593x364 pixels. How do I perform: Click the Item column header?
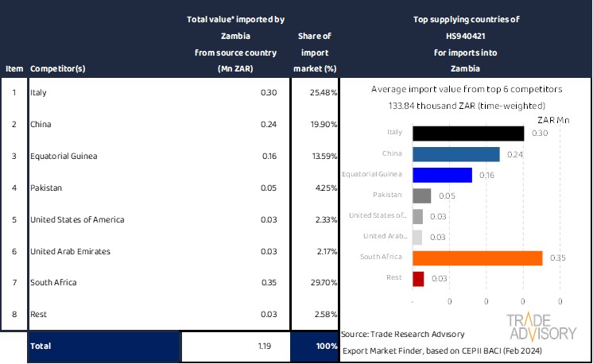[x=14, y=68]
